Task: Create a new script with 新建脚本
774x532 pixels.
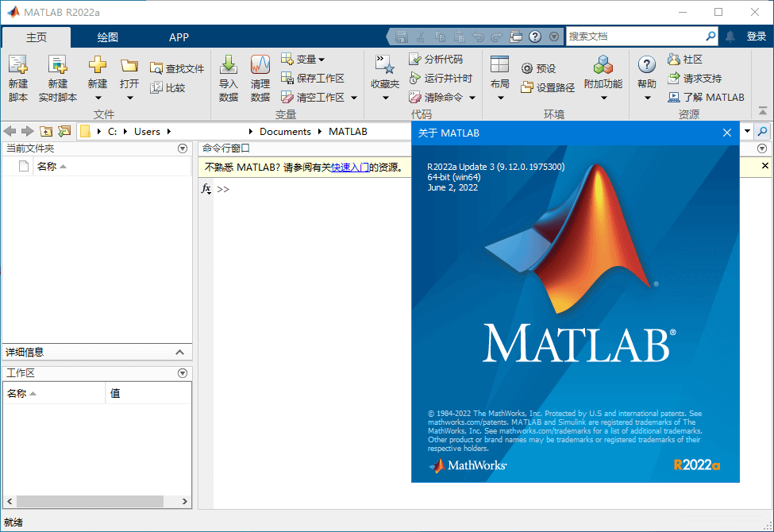Action: [18, 78]
